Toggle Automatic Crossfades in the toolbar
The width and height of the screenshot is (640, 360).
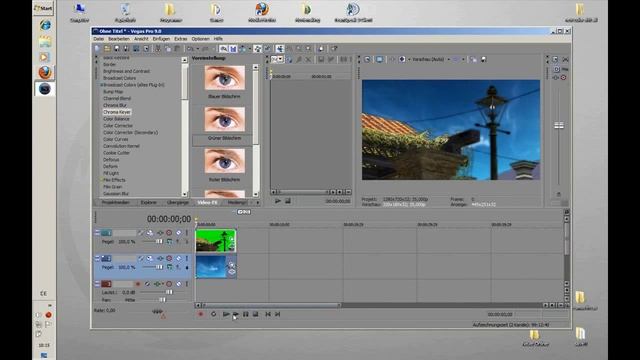click(x=233, y=49)
